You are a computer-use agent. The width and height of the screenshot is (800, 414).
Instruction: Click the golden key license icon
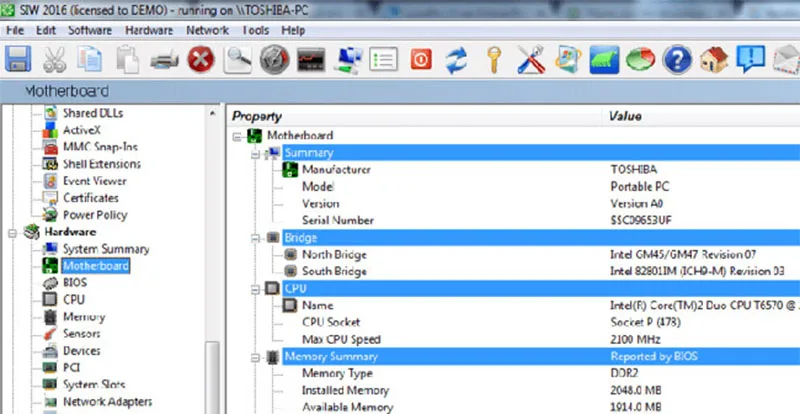click(494, 60)
